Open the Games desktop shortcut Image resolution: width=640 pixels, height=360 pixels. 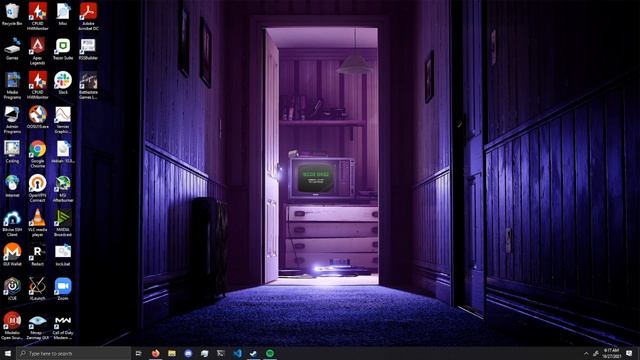pos(12,49)
